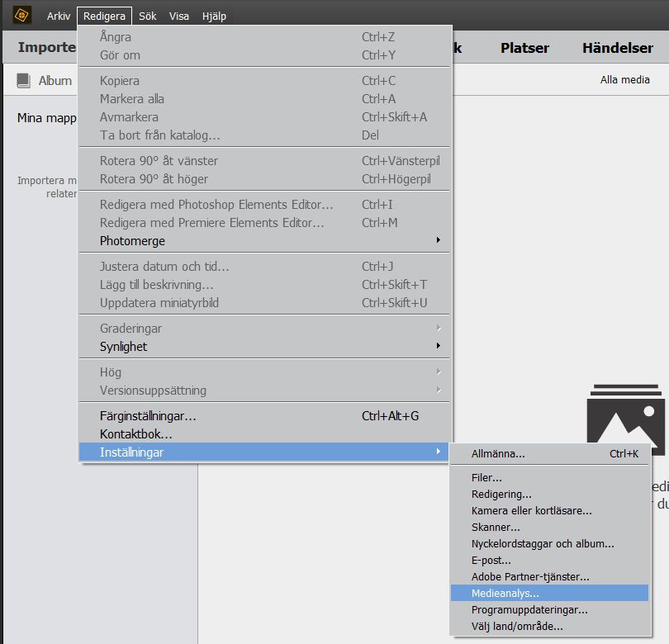Click the Alla media label
This screenshot has height=644, width=669.
pos(624,80)
